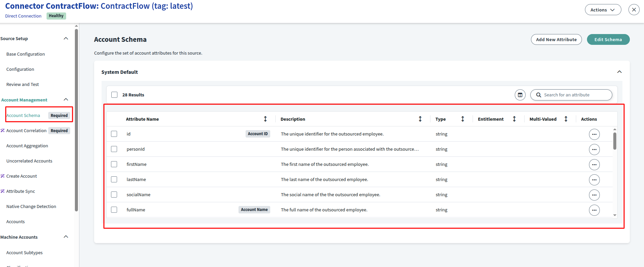The image size is (644, 267).
Task: Sort the Description column
Action: [x=420, y=119]
